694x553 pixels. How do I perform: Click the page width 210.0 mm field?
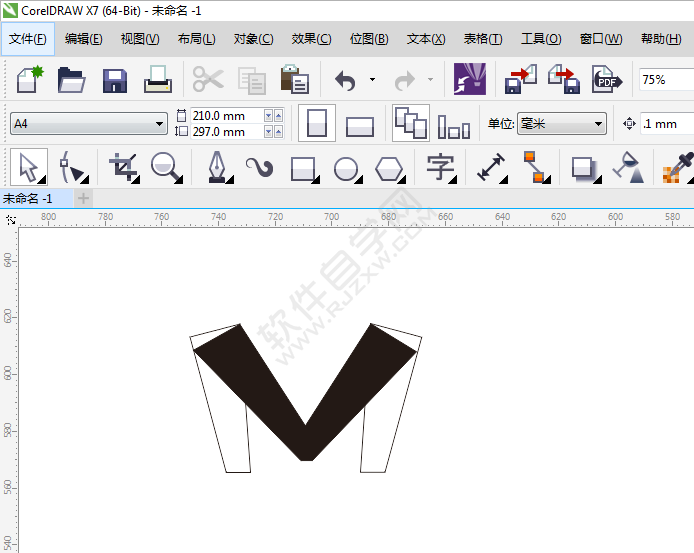225,116
